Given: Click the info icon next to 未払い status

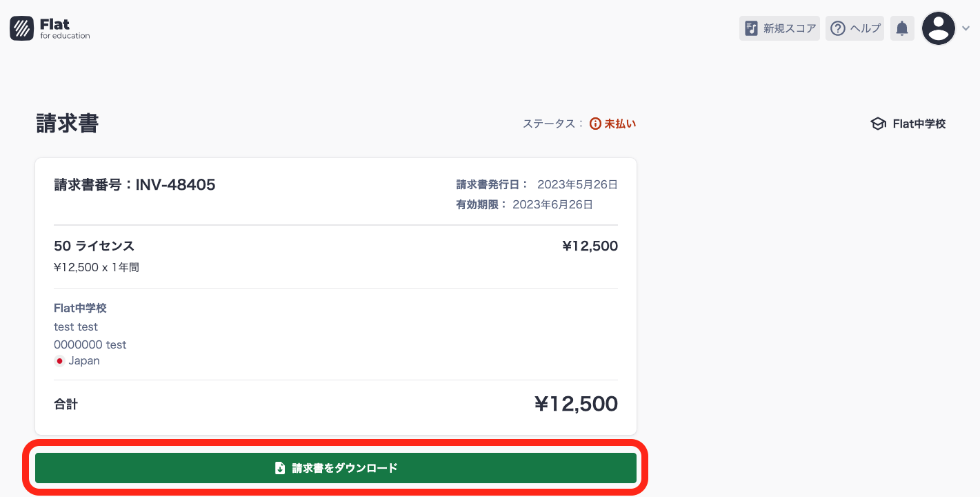Looking at the screenshot, I should 596,123.
